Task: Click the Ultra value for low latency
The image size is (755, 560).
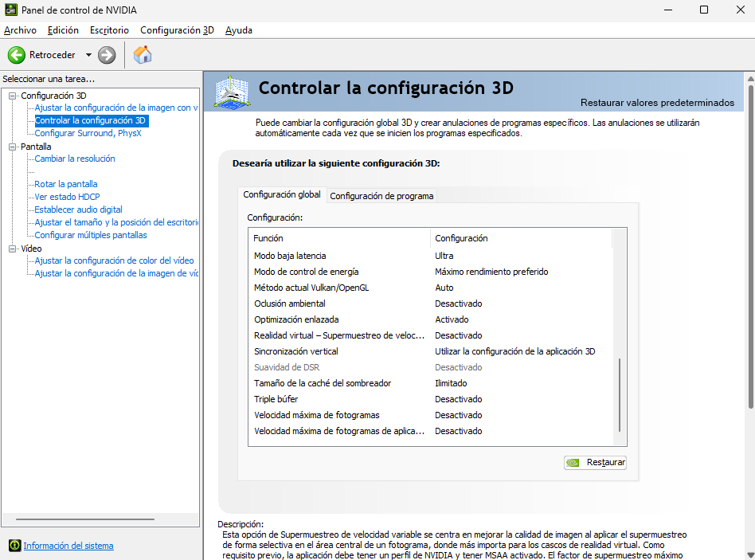Action: click(x=444, y=256)
